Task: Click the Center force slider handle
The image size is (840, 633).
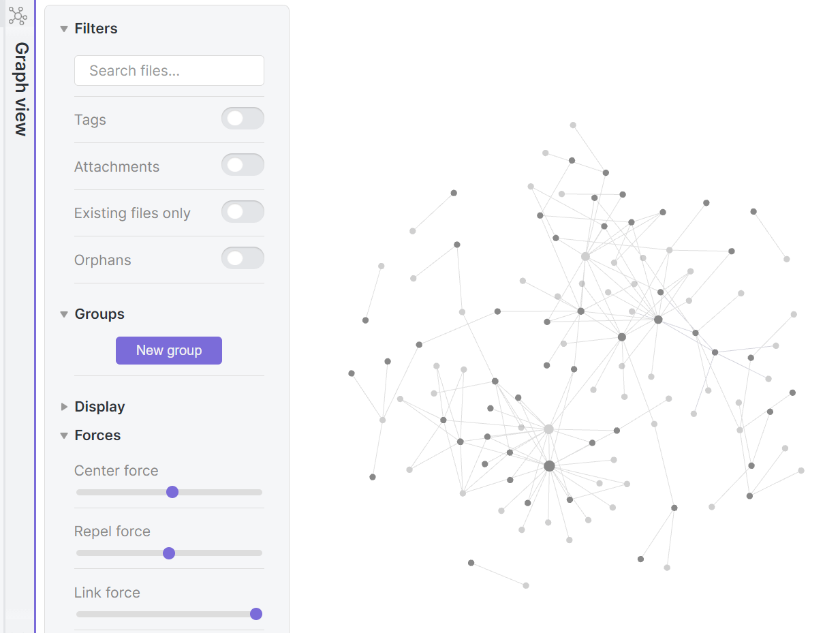Action: click(172, 491)
